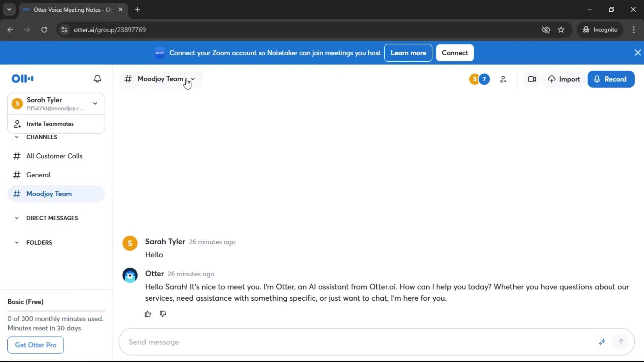Click the orange S member avatar in header

[x=474, y=79]
